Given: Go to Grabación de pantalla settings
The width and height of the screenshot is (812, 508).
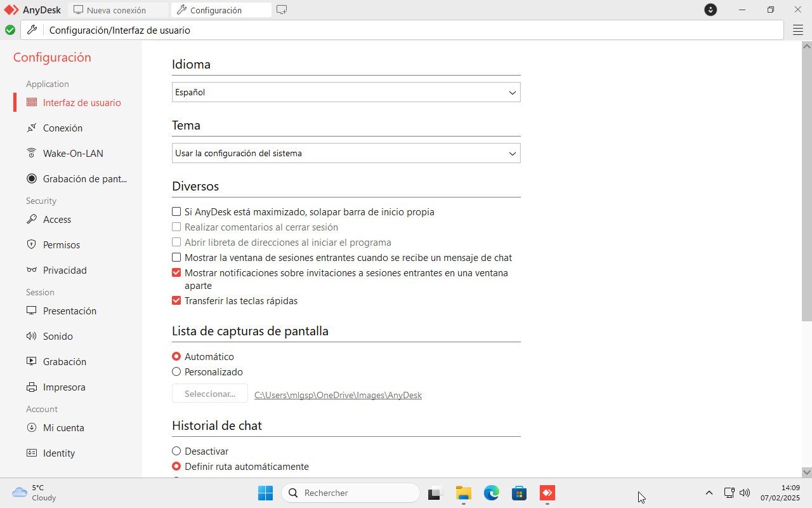Looking at the screenshot, I should [84, 178].
